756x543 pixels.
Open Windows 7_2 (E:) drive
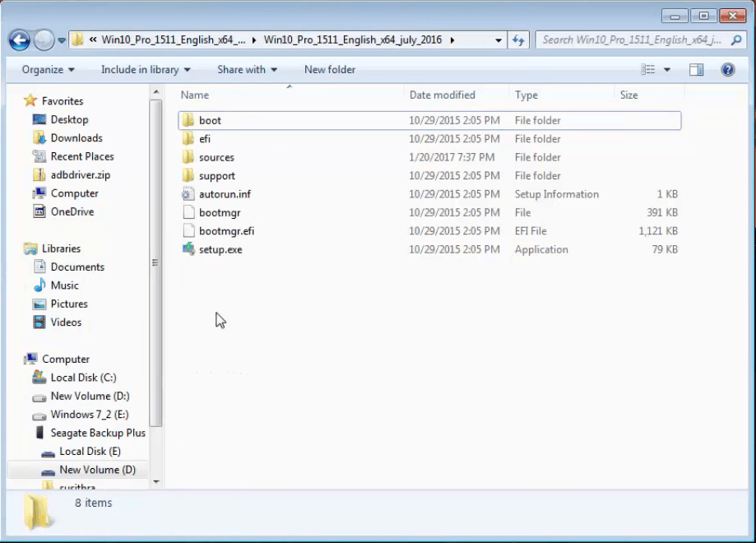tap(89, 414)
